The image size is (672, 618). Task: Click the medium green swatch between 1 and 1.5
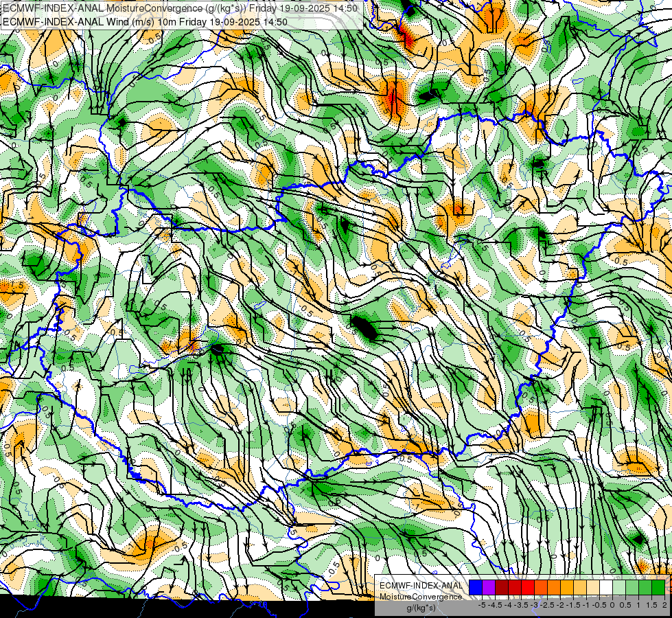pyautogui.click(x=645, y=587)
